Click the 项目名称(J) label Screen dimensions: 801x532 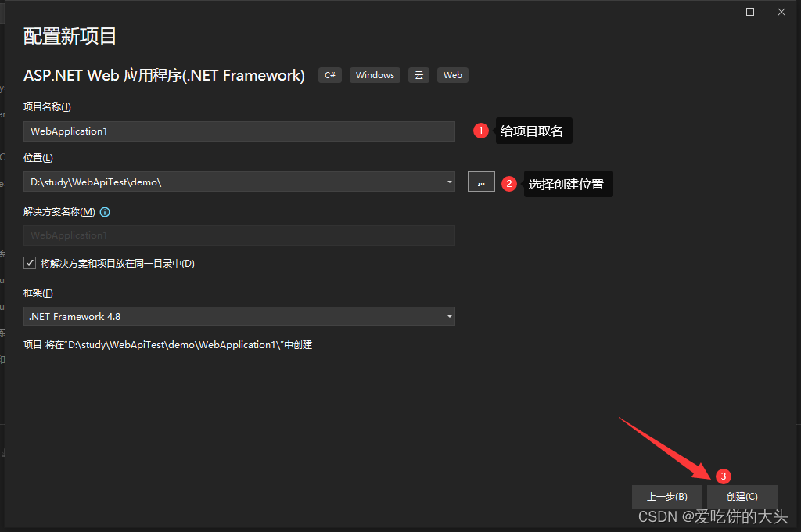coord(47,107)
